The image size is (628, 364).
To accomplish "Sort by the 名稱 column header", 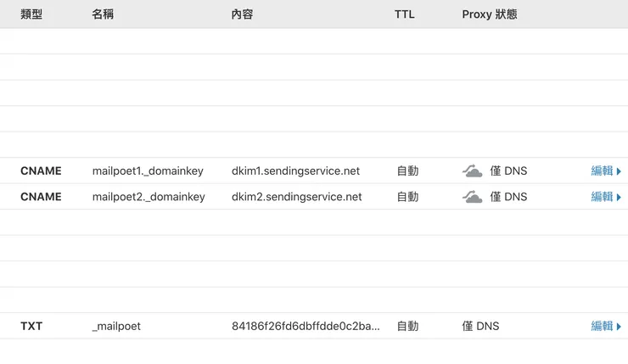I will point(103,14).
